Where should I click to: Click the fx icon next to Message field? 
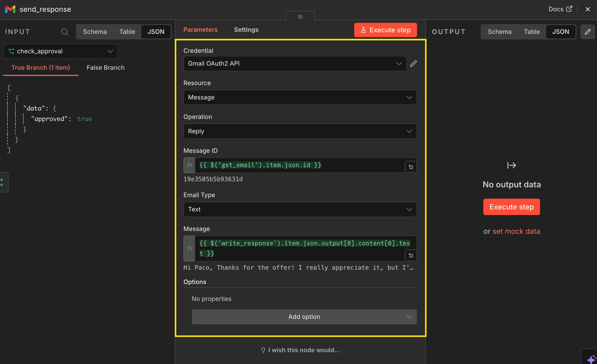click(x=189, y=248)
